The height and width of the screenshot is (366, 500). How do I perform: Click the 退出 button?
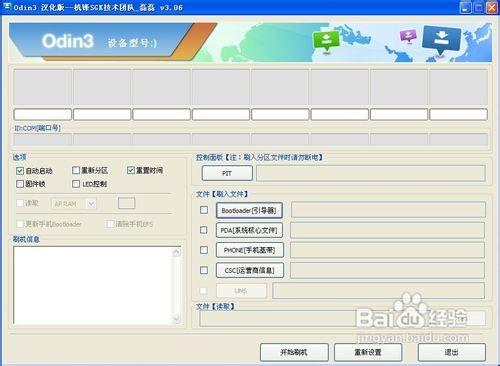point(452,352)
